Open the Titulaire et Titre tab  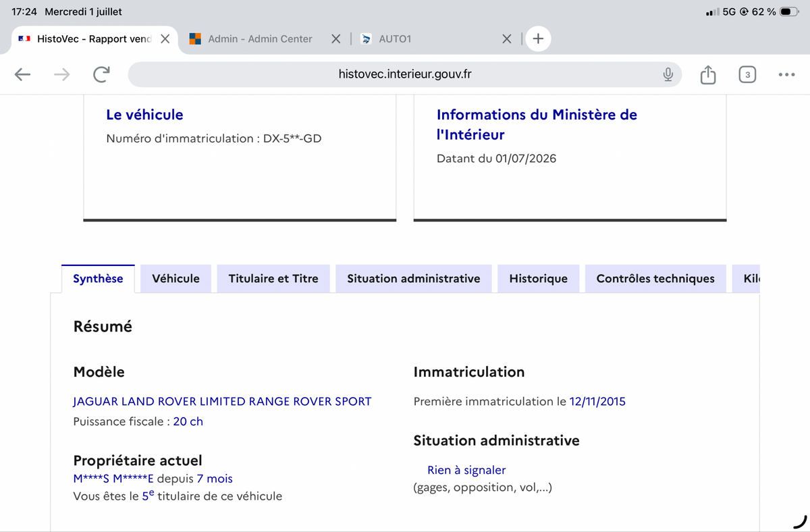coord(273,279)
